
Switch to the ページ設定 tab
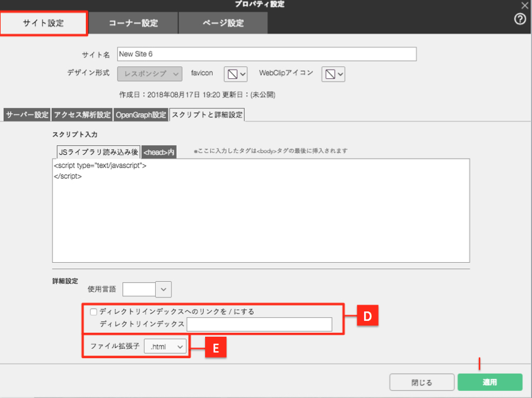(223, 23)
